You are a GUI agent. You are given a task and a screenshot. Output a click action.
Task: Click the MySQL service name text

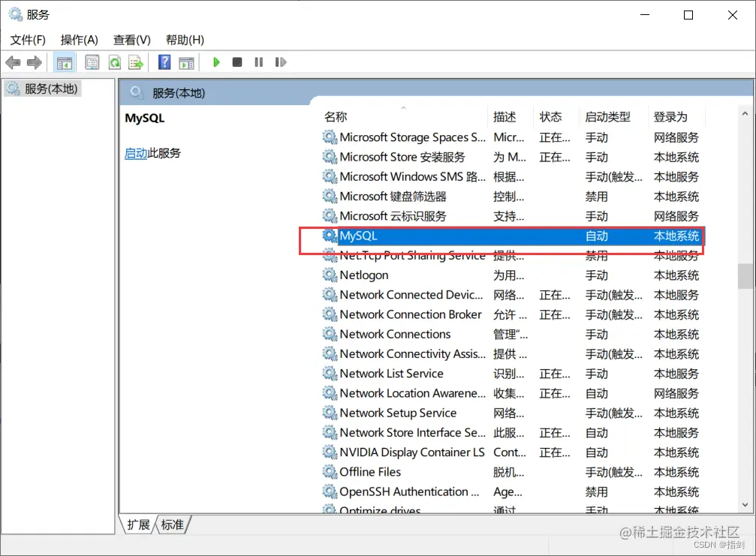pos(358,236)
